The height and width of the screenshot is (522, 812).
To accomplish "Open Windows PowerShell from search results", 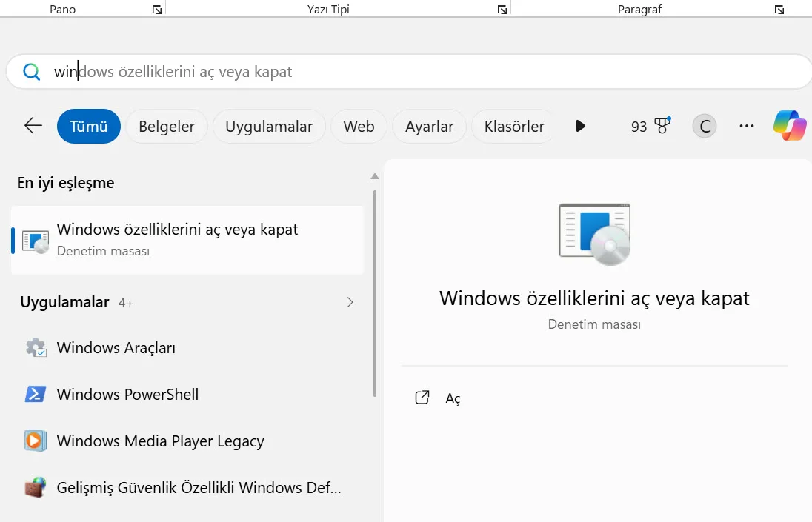I will click(x=127, y=394).
